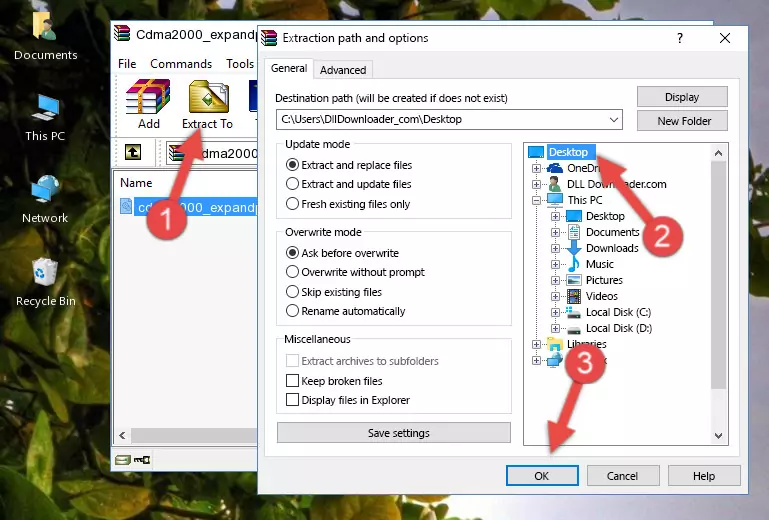
Task: Click the up-one-level folder icon
Action: point(133,153)
